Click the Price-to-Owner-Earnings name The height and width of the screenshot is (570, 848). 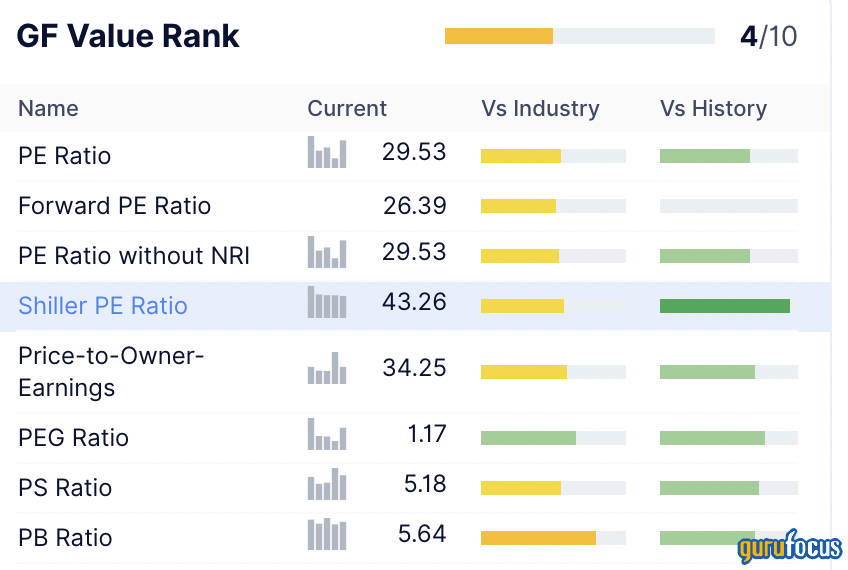[x=111, y=372]
